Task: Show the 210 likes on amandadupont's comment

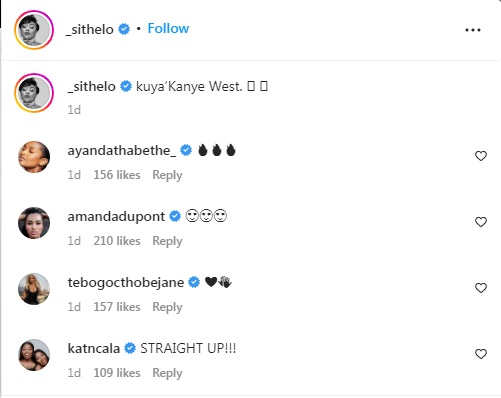Action: click(x=117, y=241)
